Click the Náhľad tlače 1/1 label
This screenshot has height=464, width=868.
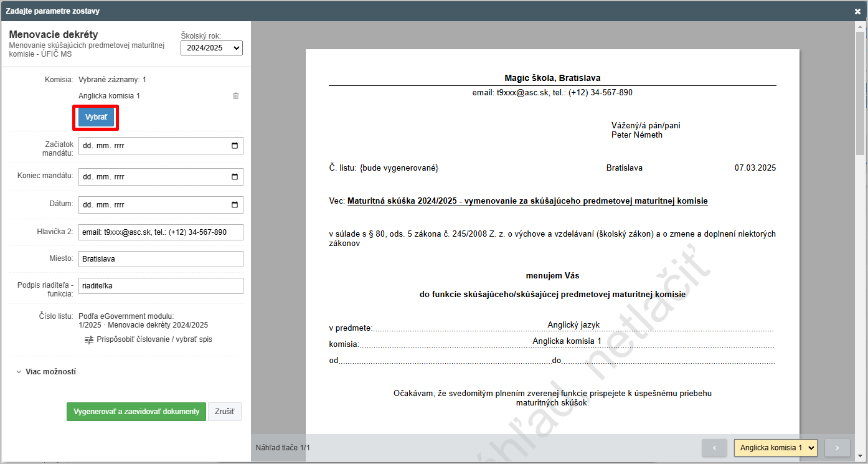click(x=283, y=448)
